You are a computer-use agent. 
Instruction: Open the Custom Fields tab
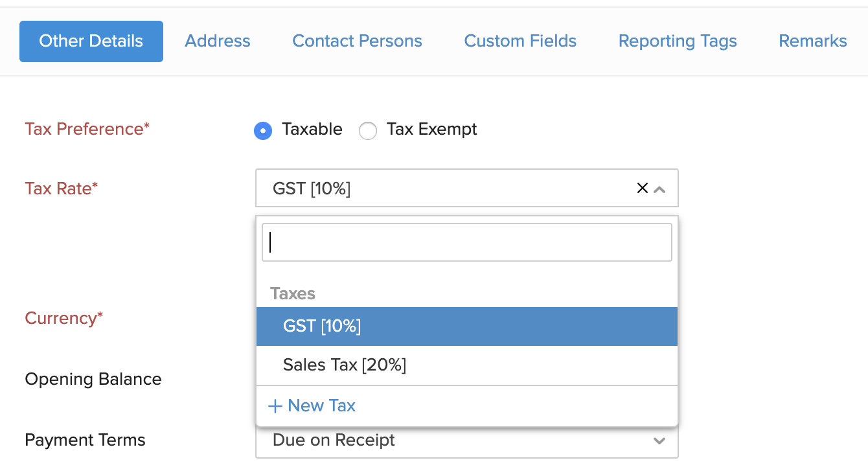tap(520, 41)
